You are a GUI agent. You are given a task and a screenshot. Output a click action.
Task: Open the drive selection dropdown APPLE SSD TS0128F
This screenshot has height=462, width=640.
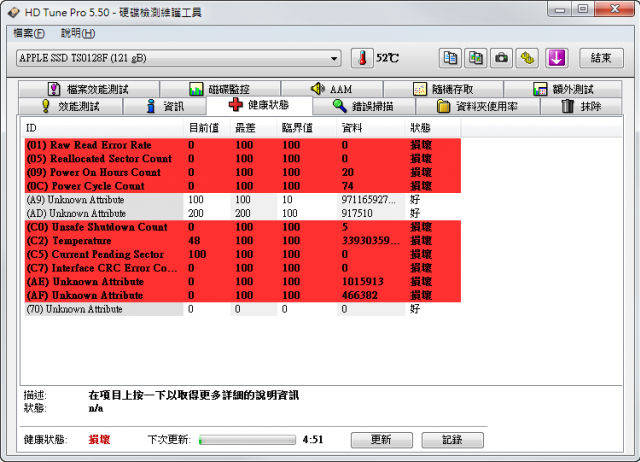pos(178,58)
